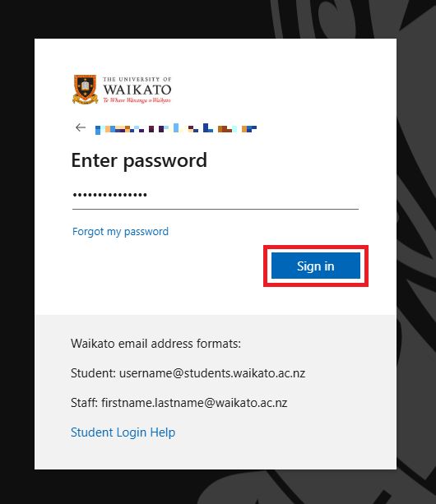Click the Waikato email address formats text
436x504 pixels.
point(155,344)
